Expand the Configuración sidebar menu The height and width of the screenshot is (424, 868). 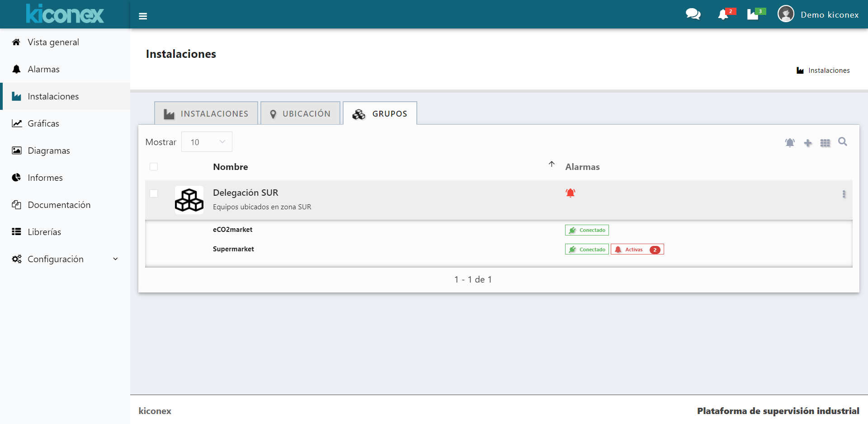tap(65, 259)
